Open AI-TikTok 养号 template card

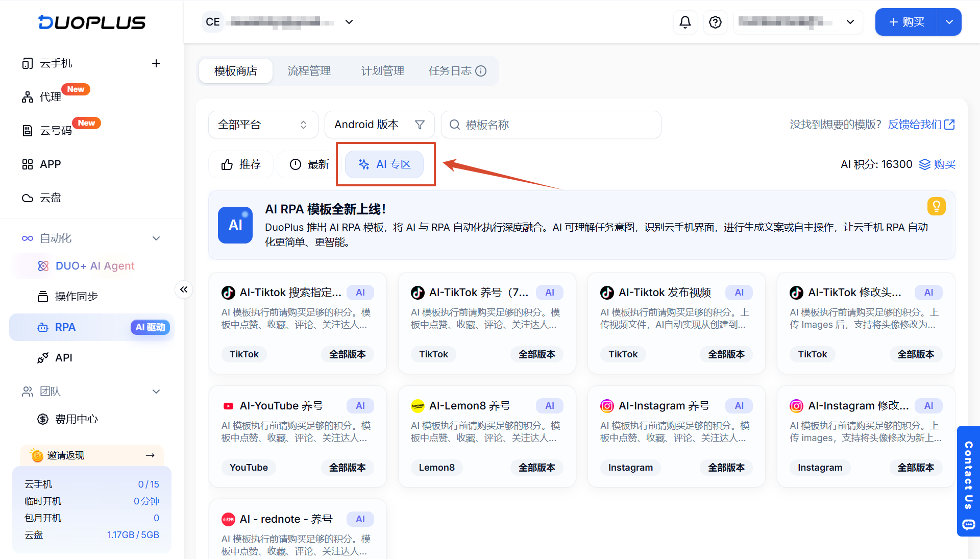487,323
